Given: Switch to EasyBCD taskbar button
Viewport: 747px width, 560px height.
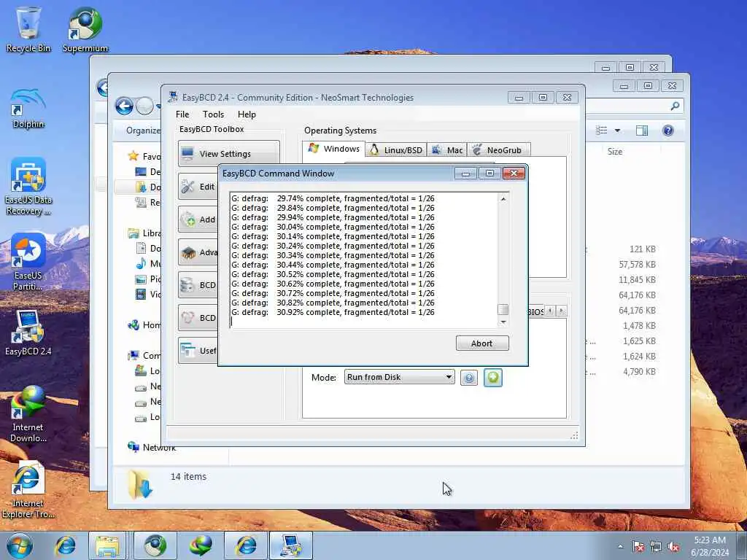Looking at the screenshot, I should [291, 545].
